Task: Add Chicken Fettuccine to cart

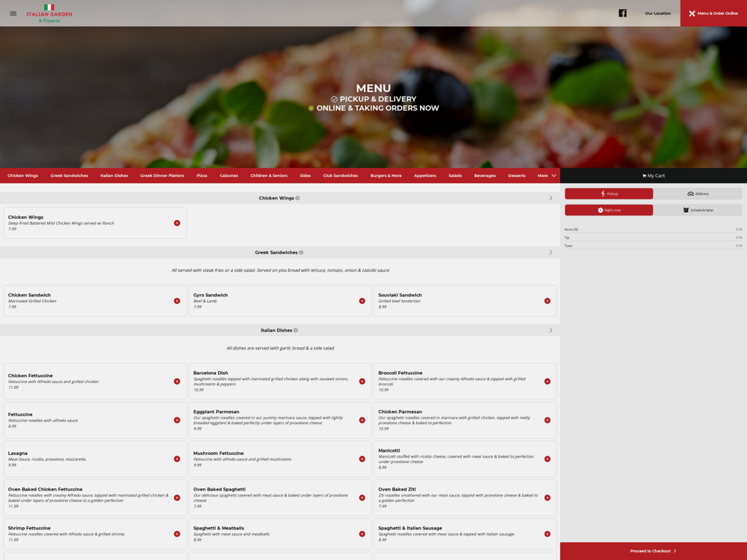Action: coord(177,382)
